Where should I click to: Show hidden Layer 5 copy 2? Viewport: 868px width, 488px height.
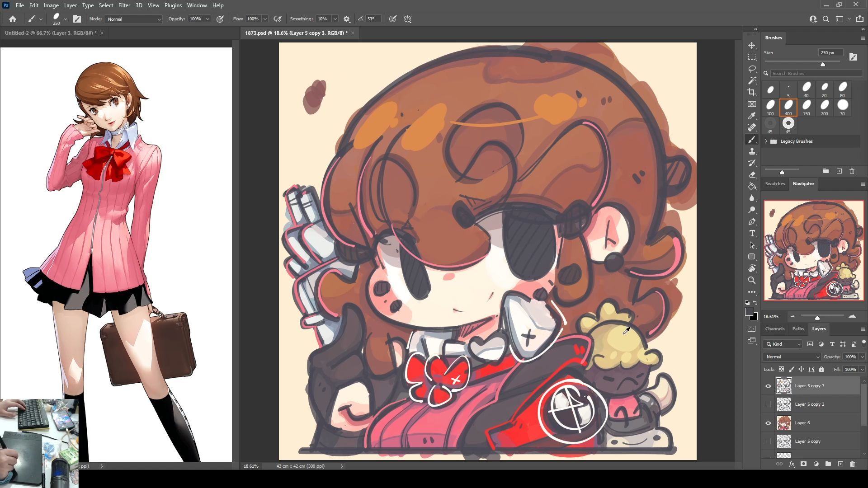pos(768,404)
